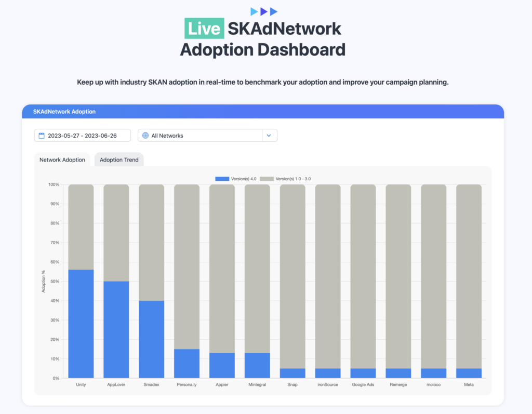
Task: Click the SKAdNetwork Adoption panel header
Action: [x=263, y=112]
